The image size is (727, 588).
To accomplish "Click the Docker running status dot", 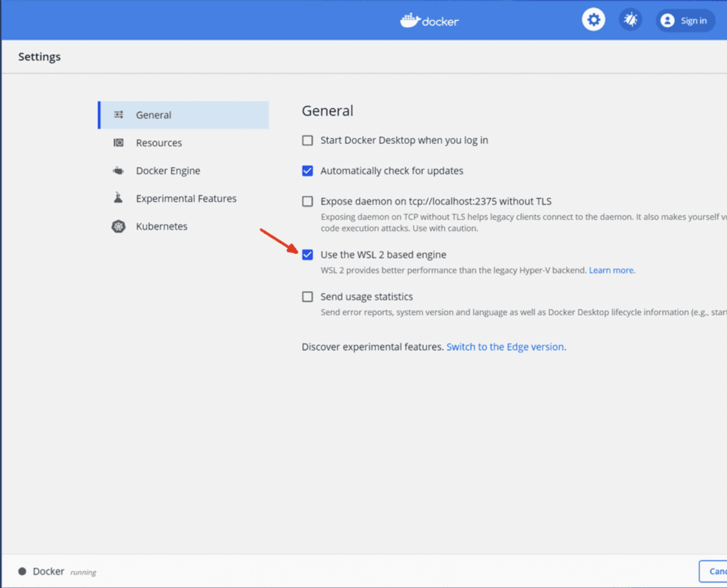I will (x=22, y=571).
